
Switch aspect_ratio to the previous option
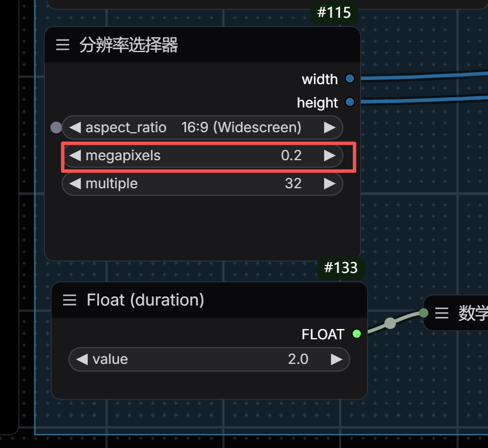[75, 128]
